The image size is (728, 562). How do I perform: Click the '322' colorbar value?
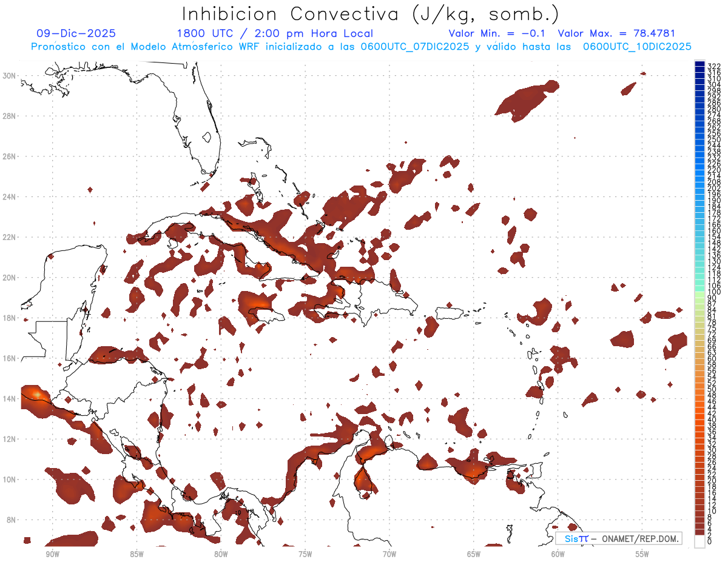point(713,65)
